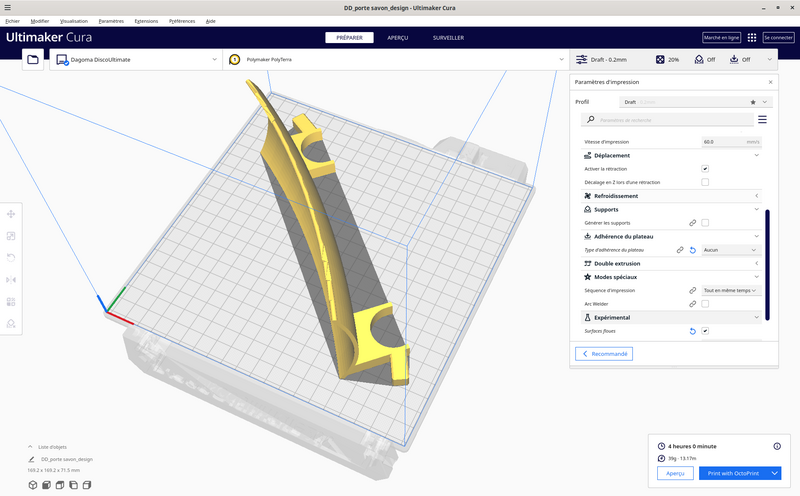Open Draft profile dropdown
Image resolution: width=800 pixels, height=496 pixels.
696,102
